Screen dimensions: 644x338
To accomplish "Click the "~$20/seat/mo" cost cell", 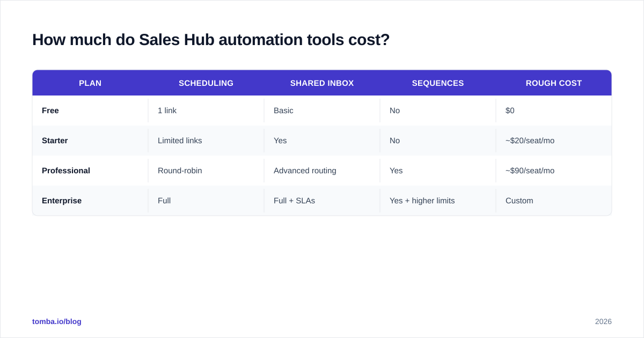I will pos(554,141).
